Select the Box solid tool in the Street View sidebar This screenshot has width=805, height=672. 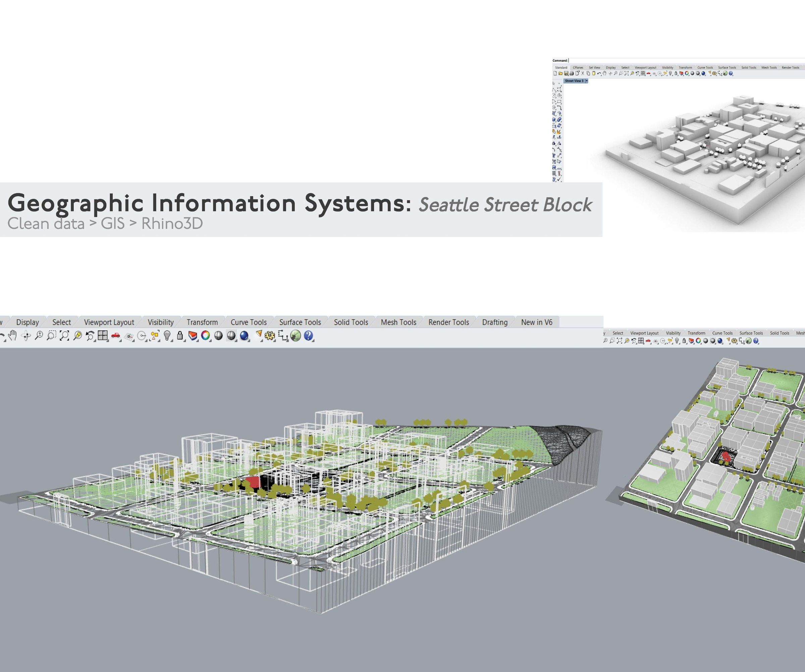coord(554,119)
